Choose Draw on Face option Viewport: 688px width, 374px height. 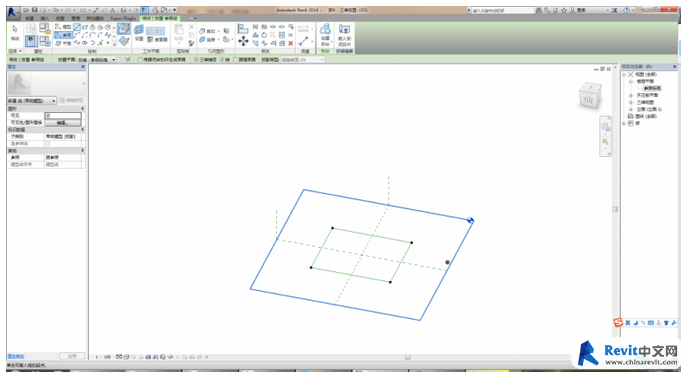coord(124,41)
